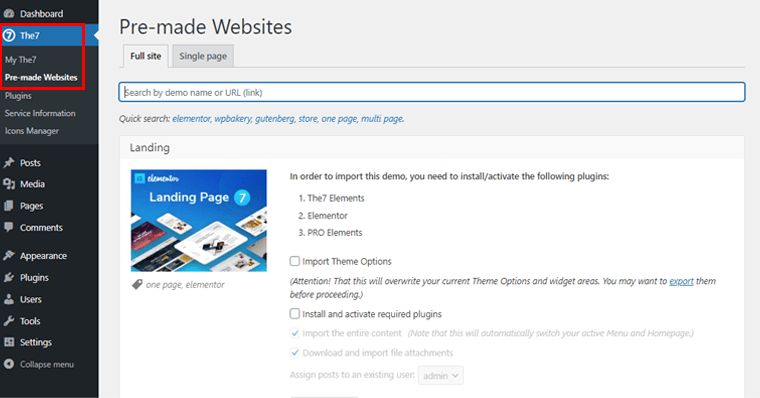Click the The7 Elements plugin text
This screenshot has width=760, height=398.
coord(335,198)
